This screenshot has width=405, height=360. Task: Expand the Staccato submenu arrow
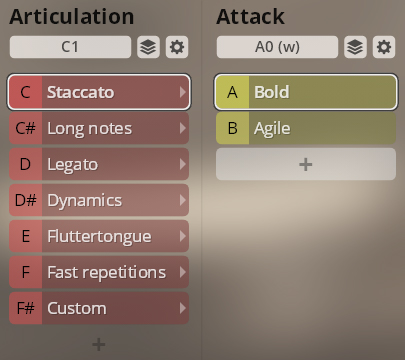pyautogui.click(x=182, y=92)
